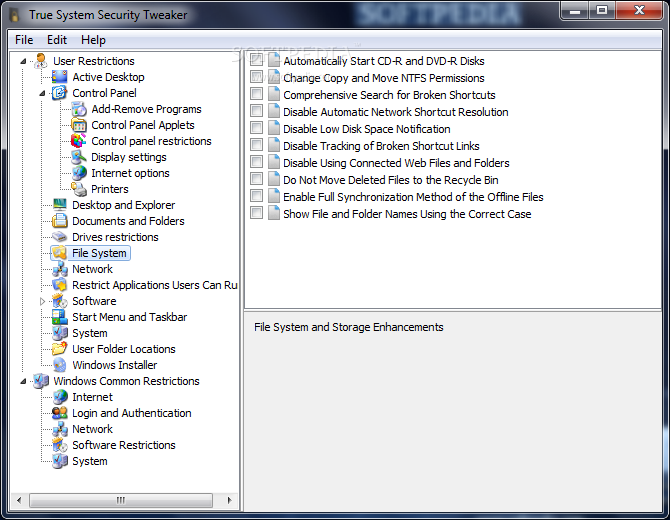Collapse the Control Panel tree node
Screen dimensions: 670x520
42,93
